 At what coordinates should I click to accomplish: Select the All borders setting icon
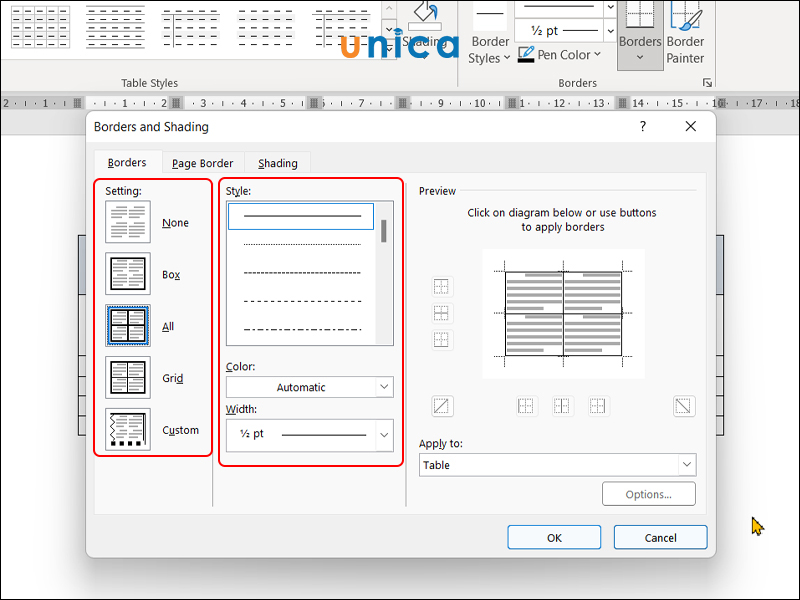[x=128, y=326]
